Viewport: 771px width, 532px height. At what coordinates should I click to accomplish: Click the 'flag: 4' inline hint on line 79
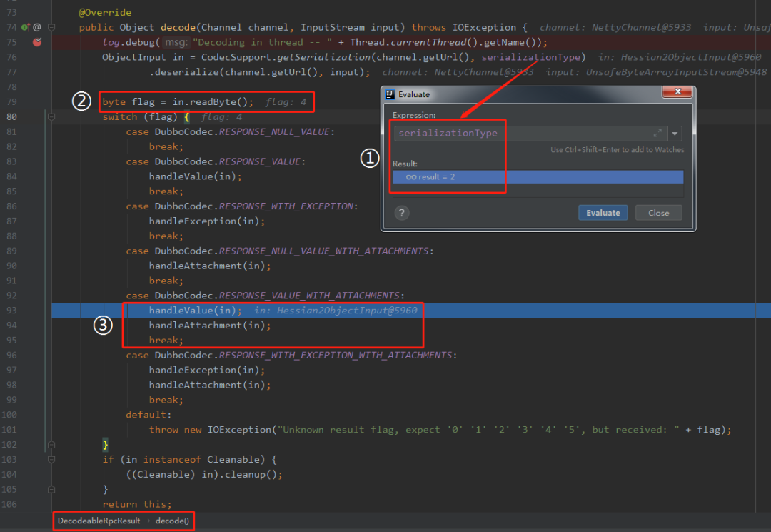point(286,102)
